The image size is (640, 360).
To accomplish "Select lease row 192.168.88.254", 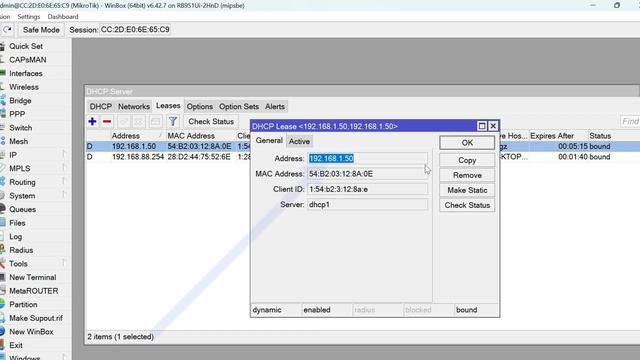I will [x=363, y=157].
